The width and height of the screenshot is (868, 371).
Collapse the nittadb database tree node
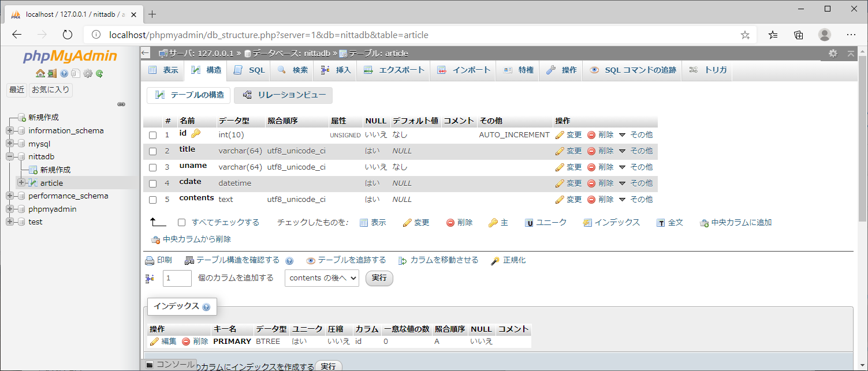[10, 157]
